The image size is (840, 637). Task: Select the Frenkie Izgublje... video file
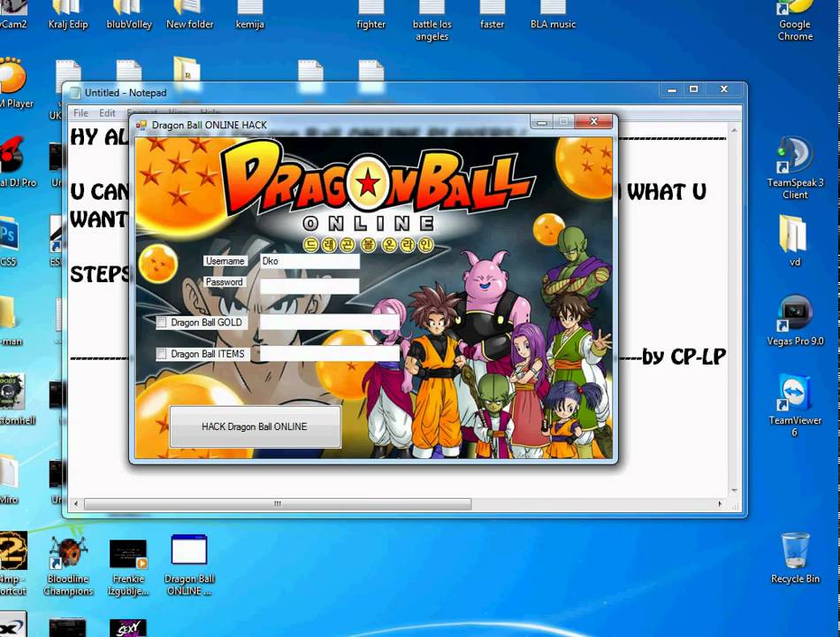(x=128, y=567)
